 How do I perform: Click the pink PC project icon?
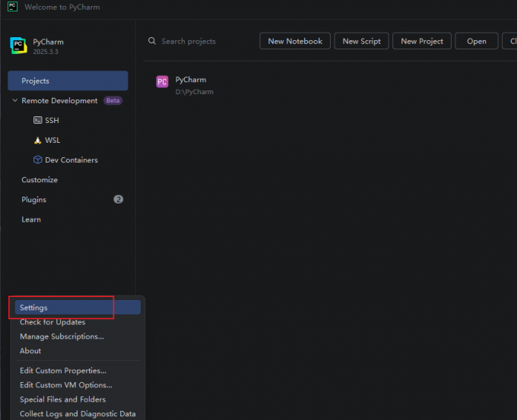(162, 82)
